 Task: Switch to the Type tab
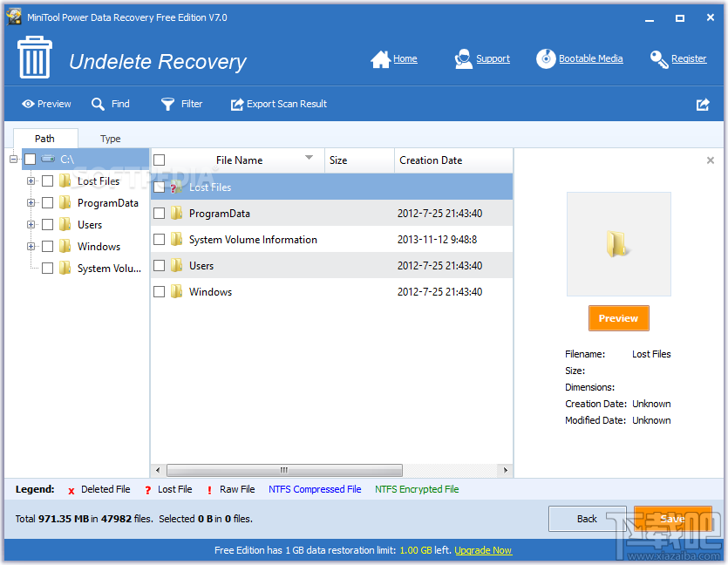tap(110, 139)
